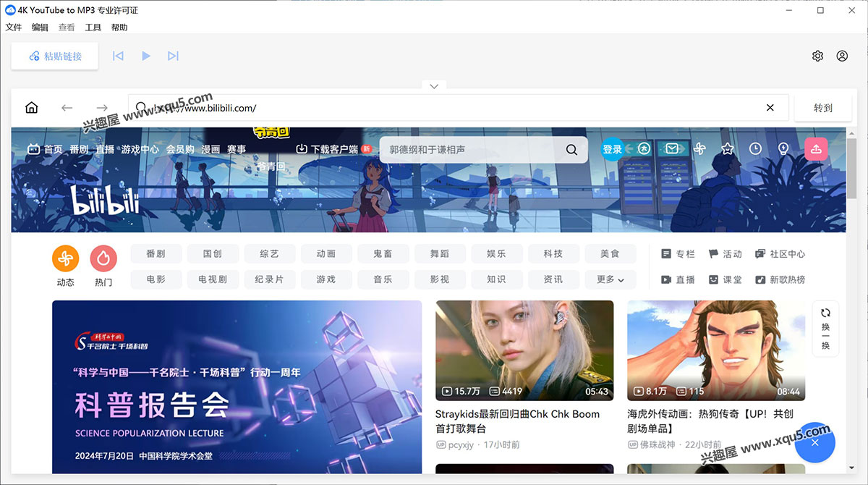Open 赛事 navigation link

pyautogui.click(x=237, y=149)
